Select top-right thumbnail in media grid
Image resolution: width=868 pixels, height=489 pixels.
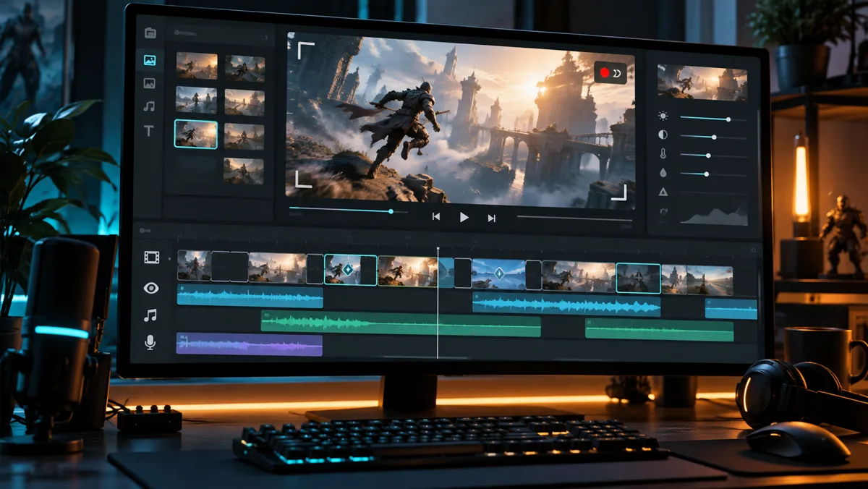coord(244,68)
